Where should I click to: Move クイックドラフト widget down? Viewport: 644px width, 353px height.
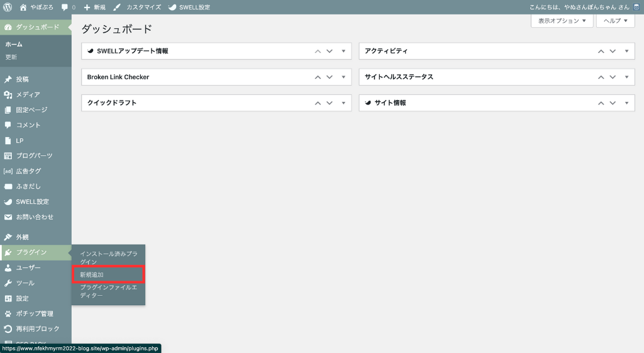click(330, 103)
